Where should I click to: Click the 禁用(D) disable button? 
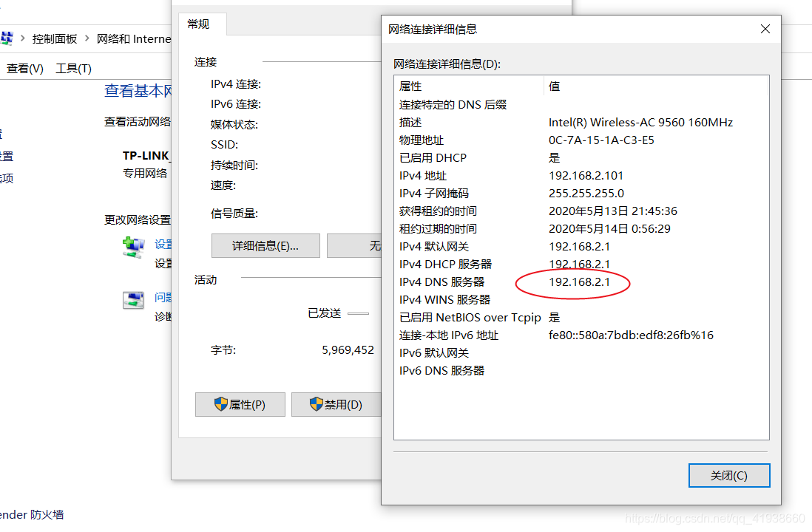point(336,404)
